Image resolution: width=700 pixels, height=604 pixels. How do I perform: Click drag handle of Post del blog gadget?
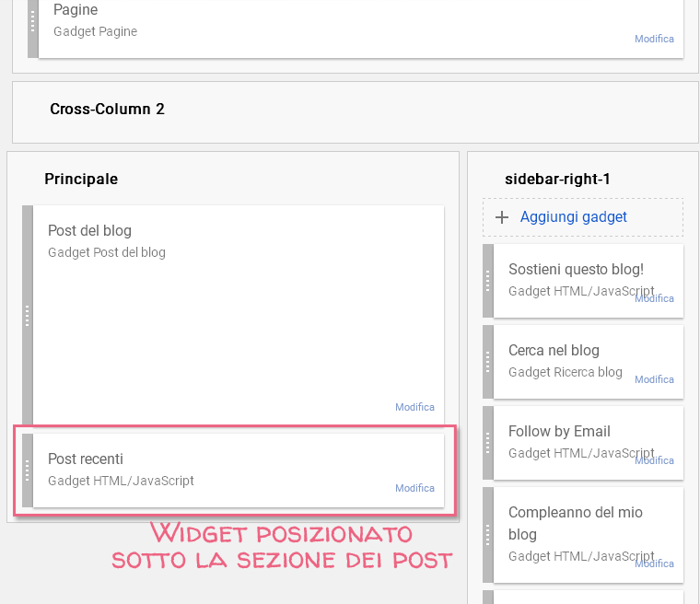pyautogui.click(x=28, y=315)
